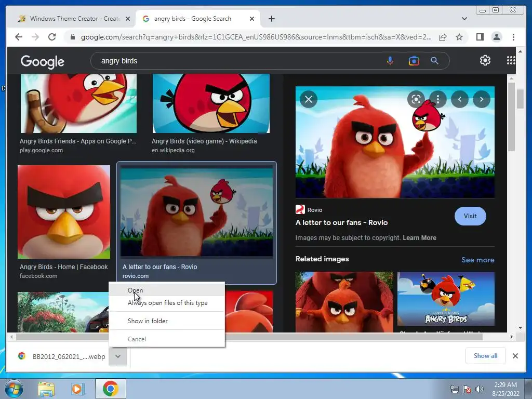Open Angry Birds Wikipedia thumbnail
Image resolution: width=532 pixels, height=399 pixels.
click(211, 103)
